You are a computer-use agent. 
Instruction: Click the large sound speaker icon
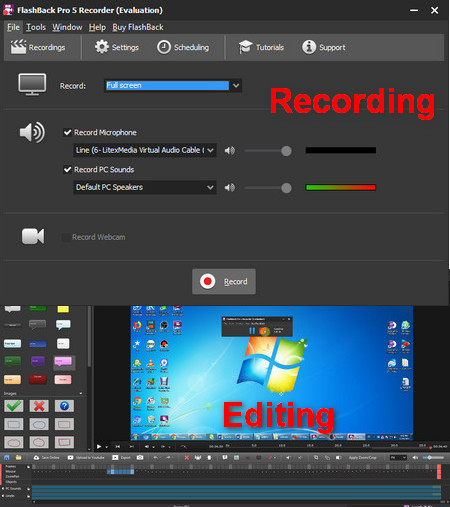click(x=32, y=132)
